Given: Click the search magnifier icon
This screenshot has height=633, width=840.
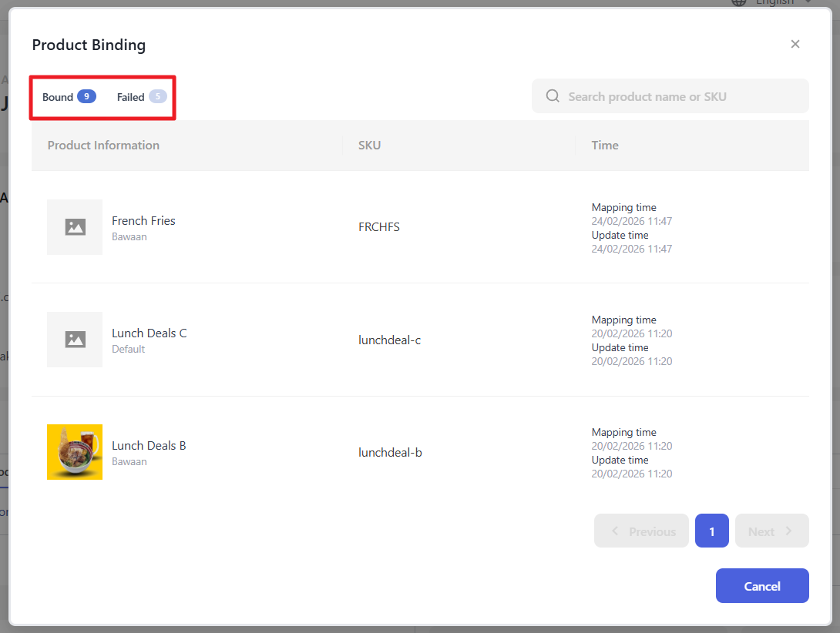Looking at the screenshot, I should click(553, 96).
